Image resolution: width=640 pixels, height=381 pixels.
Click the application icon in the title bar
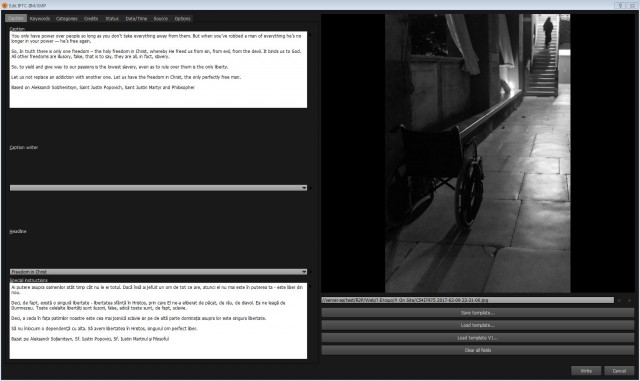4,5
